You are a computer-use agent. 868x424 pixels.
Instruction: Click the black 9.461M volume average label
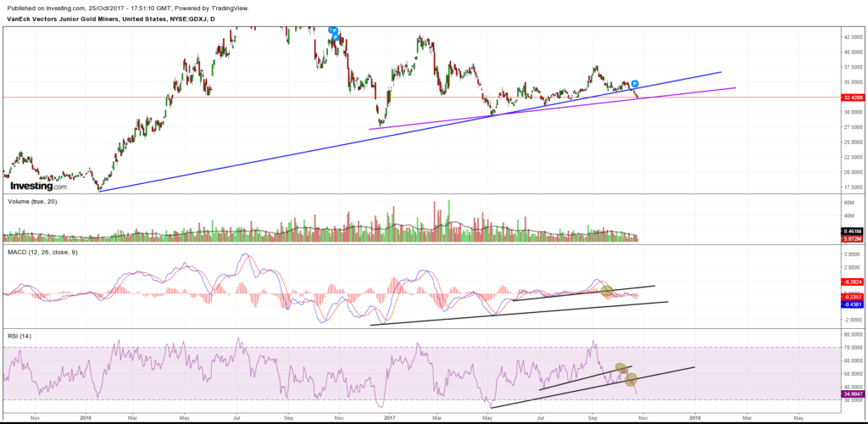[x=853, y=232]
